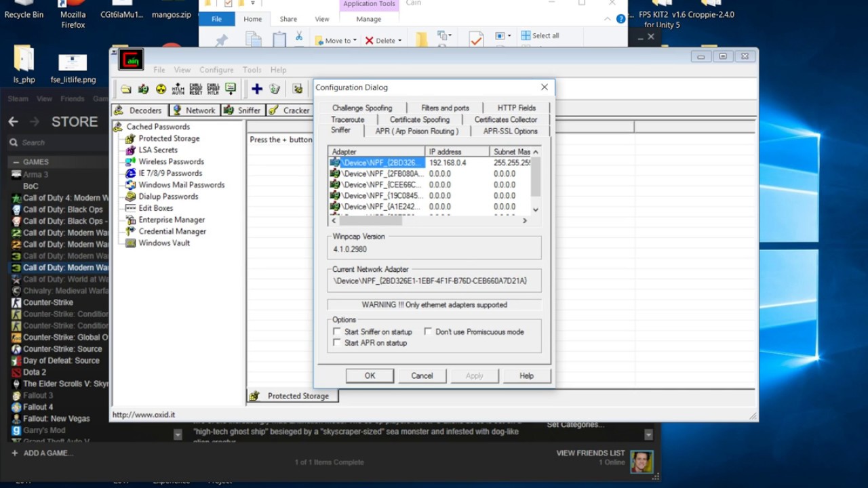This screenshot has height=488, width=868.
Task: Open Share tab in File Explorer ribbon
Action: point(288,19)
